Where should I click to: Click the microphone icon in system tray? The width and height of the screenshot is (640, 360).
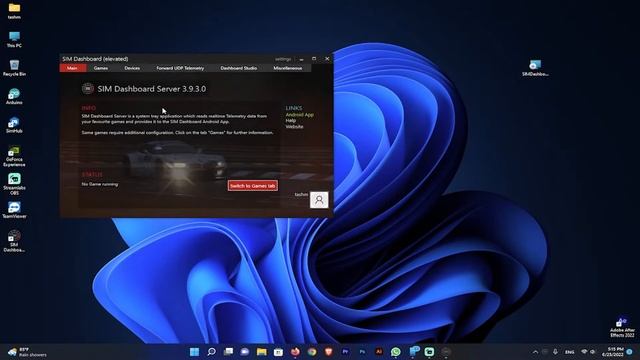pos(555,352)
